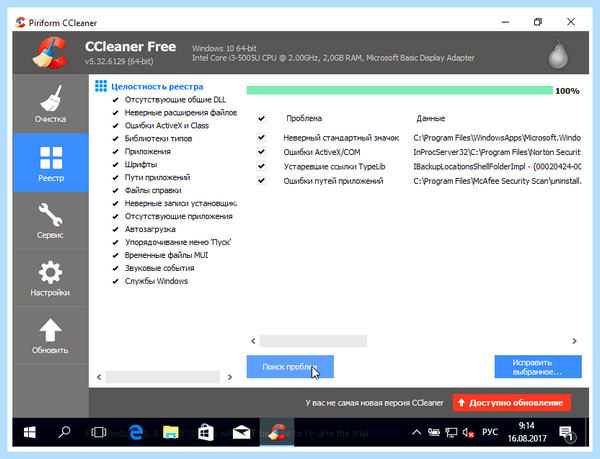Show hidden tray icons chevron
600x459 pixels.
click(416, 433)
